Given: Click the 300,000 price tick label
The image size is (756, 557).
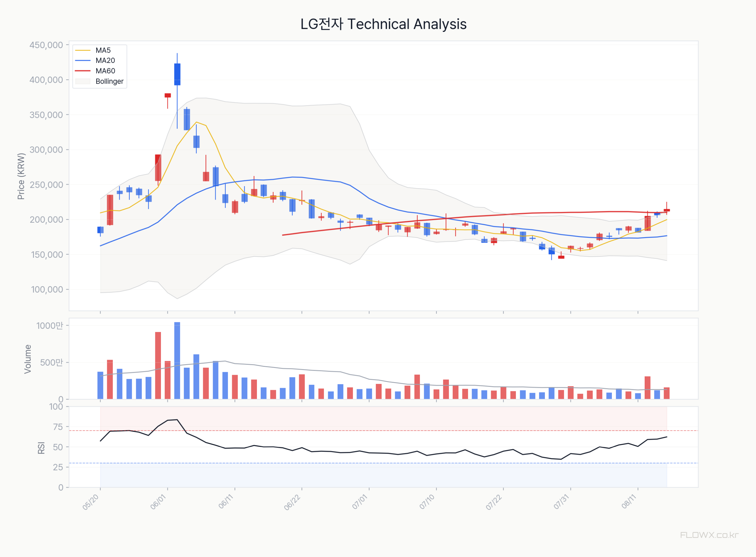Looking at the screenshot, I should [46, 150].
